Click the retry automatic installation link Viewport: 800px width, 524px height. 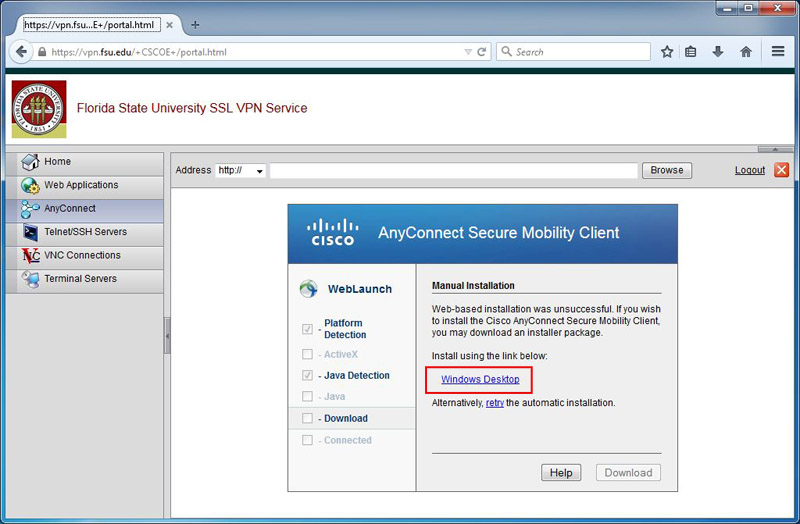(x=494, y=403)
